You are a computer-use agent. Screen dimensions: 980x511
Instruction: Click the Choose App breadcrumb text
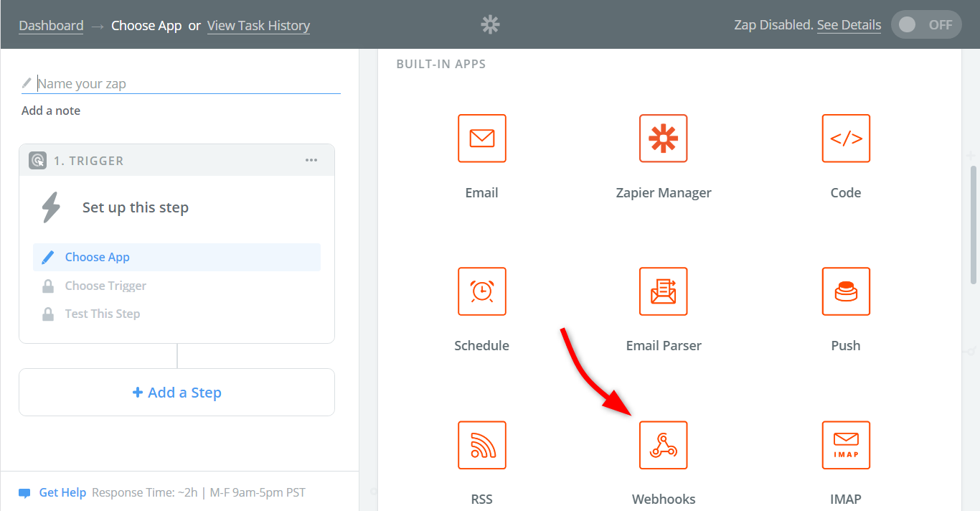(146, 26)
